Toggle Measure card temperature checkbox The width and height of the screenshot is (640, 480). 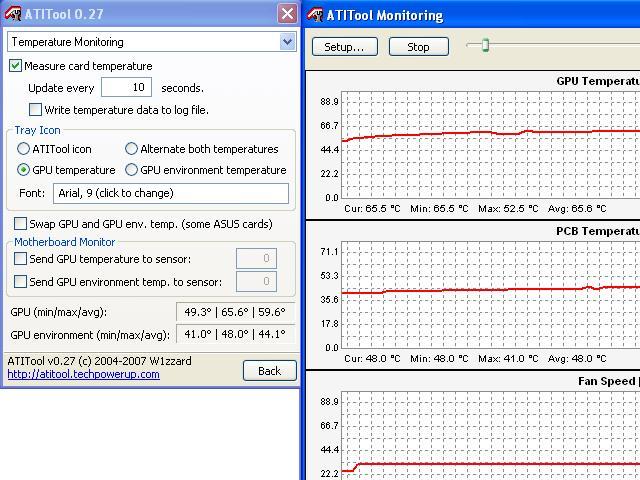pyautogui.click(x=16, y=66)
